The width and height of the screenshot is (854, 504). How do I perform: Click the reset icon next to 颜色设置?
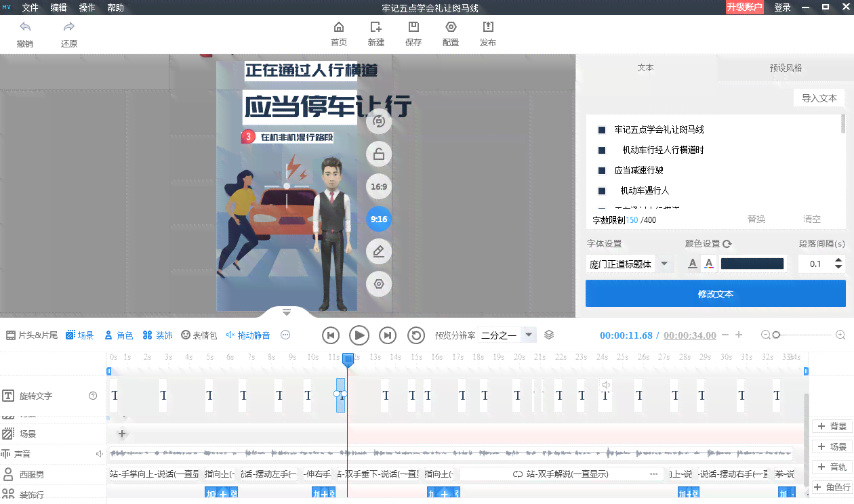[727, 244]
